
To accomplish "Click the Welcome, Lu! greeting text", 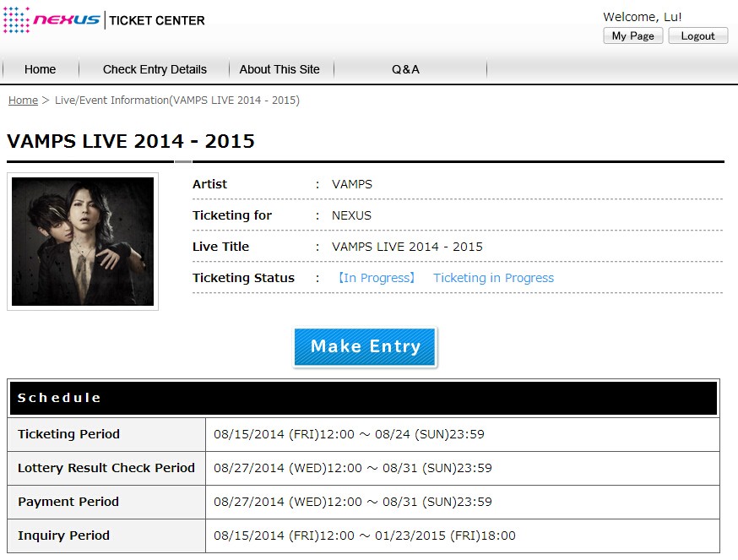I will click(x=642, y=17).
